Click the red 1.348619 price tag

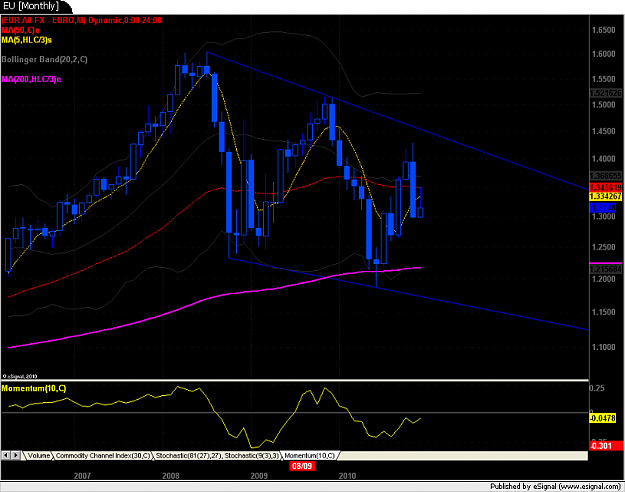[605, 187]
